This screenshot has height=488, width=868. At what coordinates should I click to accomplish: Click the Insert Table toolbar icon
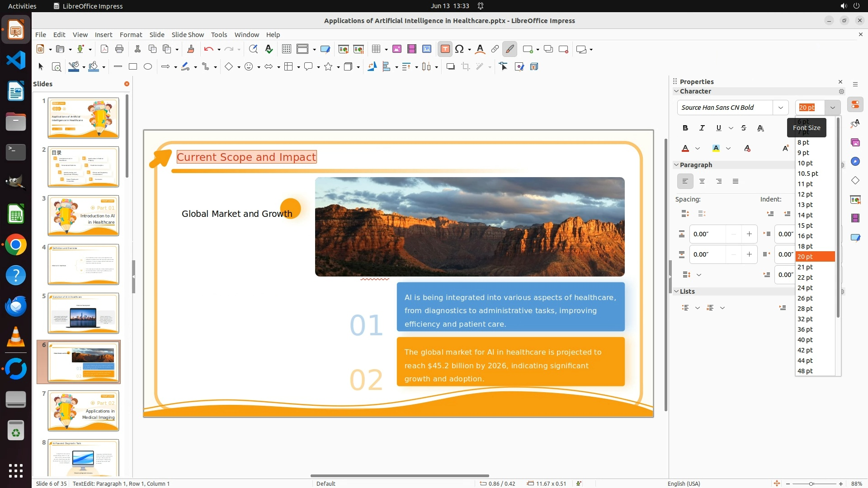[376, 49]
